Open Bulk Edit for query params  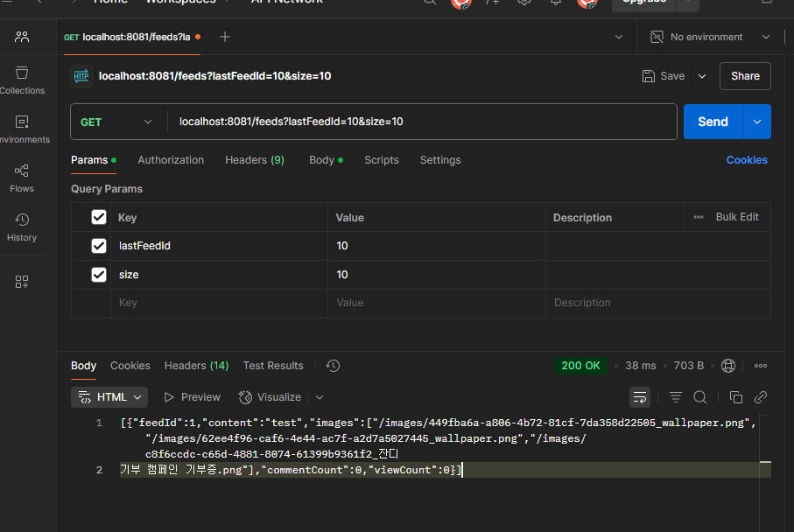tap(737, 217)
